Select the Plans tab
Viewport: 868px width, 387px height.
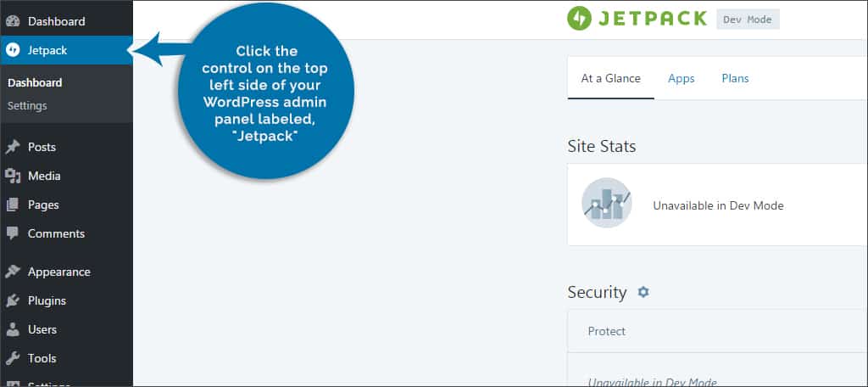(x=735, y=78)
